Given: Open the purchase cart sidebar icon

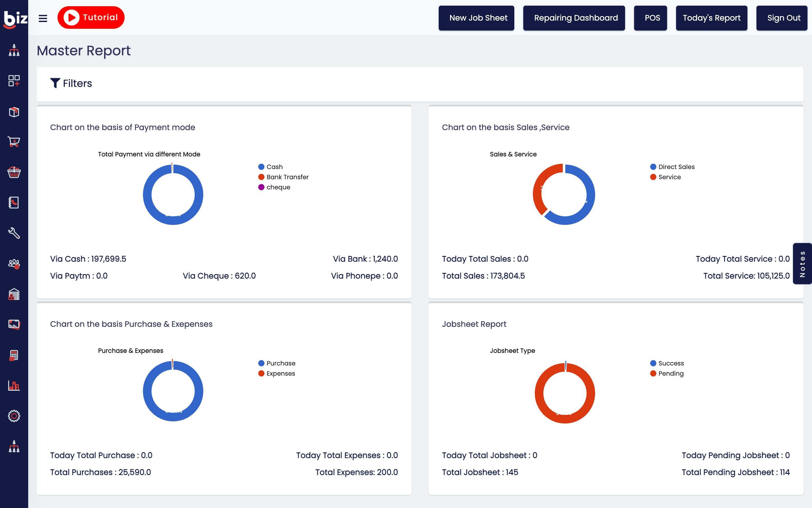Looking at the screenshot, I should (x=14, y=142).
